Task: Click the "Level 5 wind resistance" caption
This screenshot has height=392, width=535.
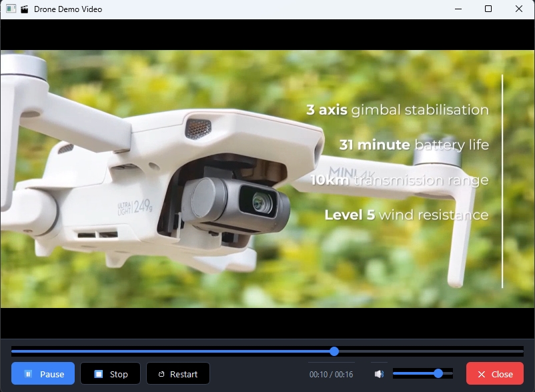Action: point(406,215)
